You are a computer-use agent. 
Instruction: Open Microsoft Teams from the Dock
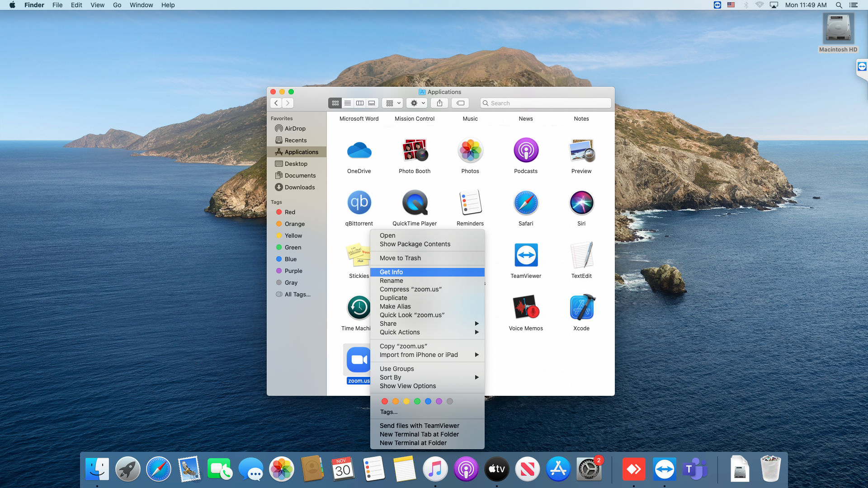coord(695,469)
